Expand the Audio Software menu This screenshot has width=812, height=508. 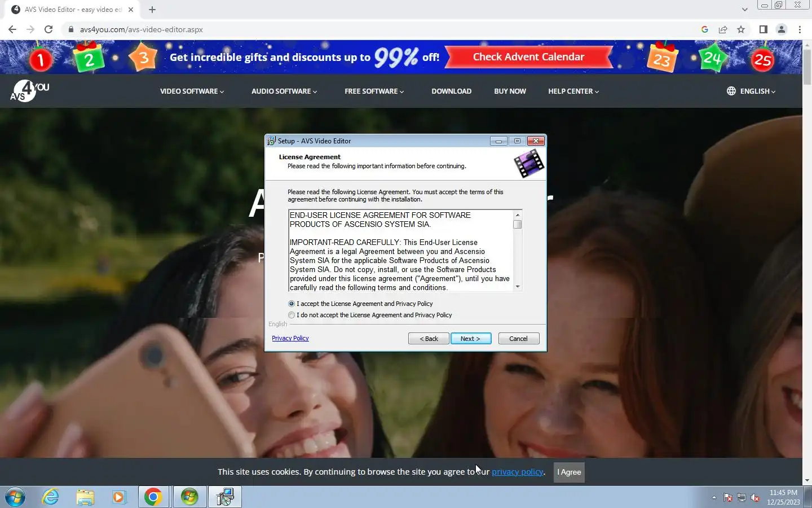284,91
